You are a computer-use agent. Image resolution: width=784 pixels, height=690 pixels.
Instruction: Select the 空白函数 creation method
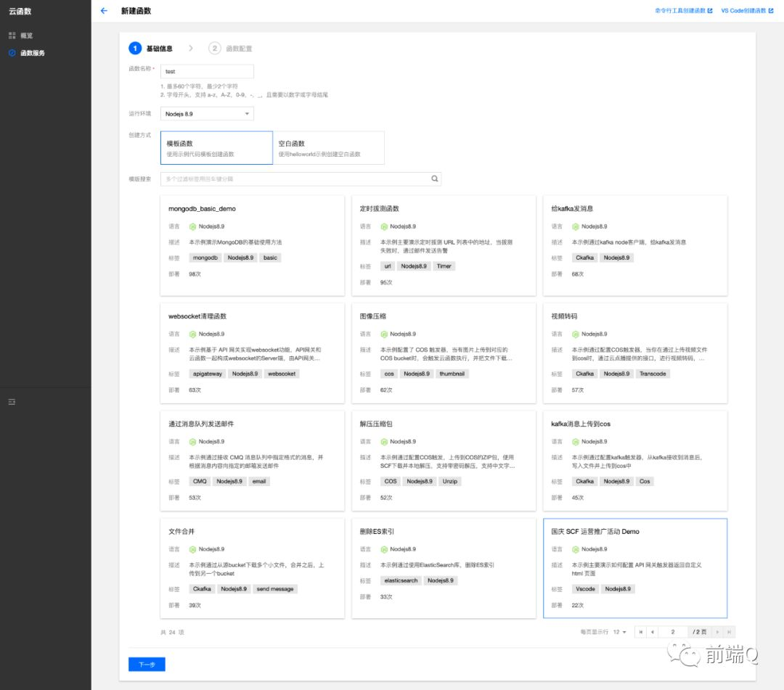(x=329, y=148)
